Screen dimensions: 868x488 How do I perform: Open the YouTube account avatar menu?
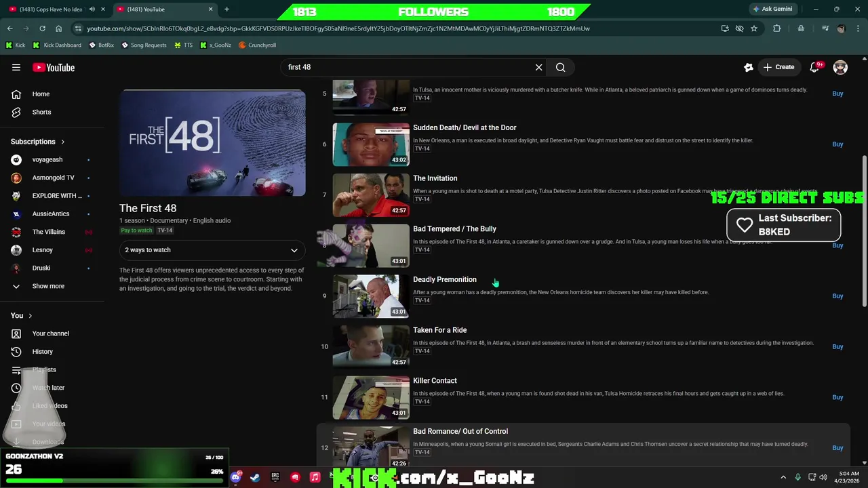tap(840, 67)
